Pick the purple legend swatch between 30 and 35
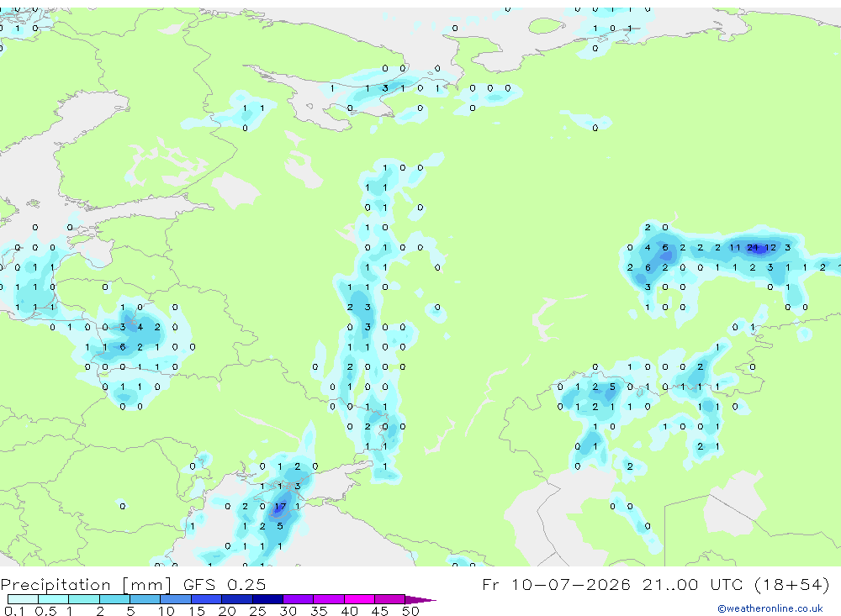The image size is (841, 616). (298, 599)
